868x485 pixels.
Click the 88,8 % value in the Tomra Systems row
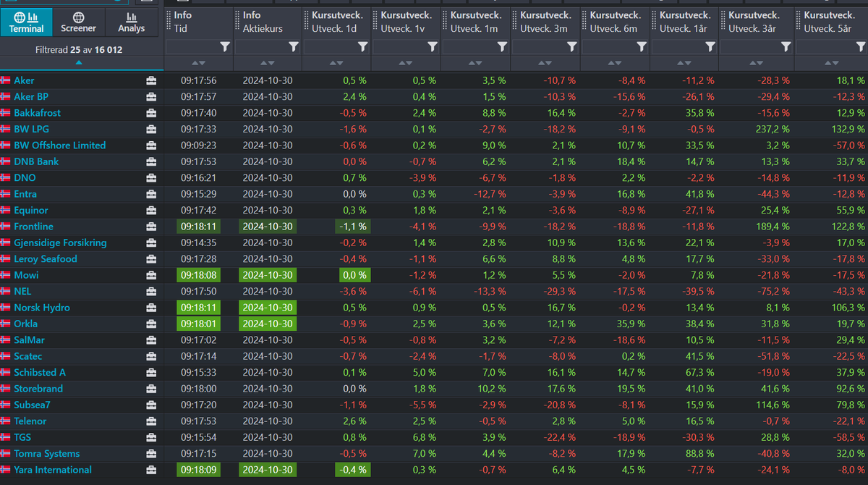[698, 453]
